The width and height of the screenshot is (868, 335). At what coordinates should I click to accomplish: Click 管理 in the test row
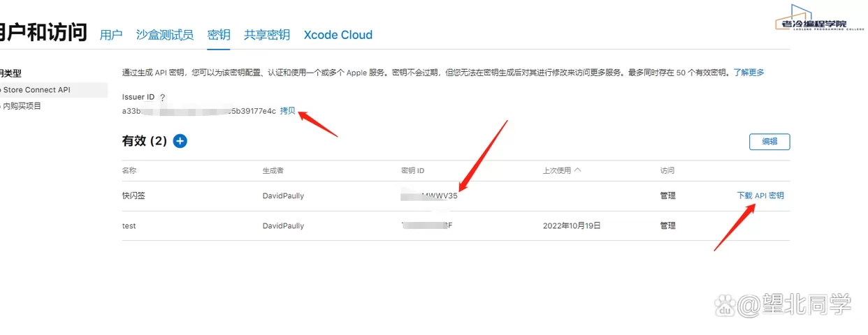click(668, 226)
